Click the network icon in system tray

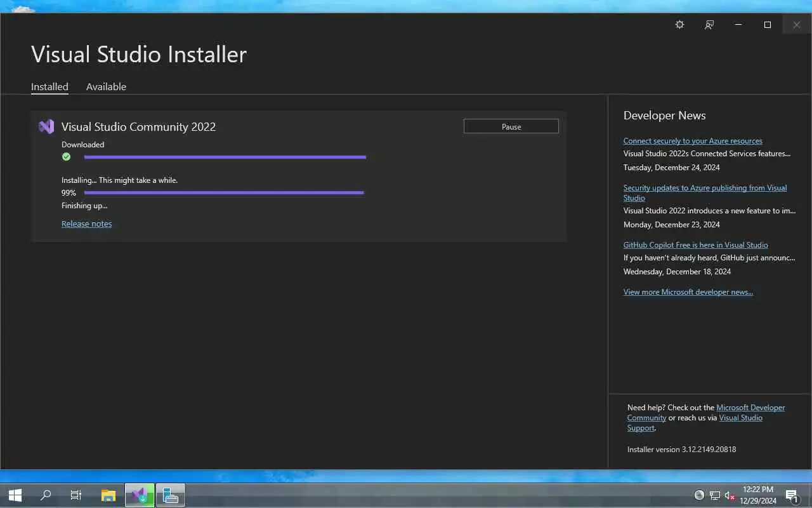click(x=715, y=495)
